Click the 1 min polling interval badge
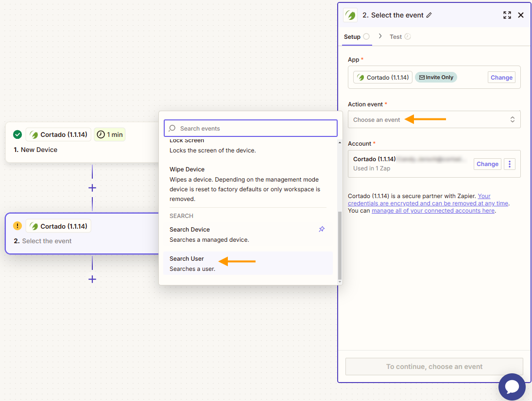The image size is (532, 401). [x=110, y=134]
